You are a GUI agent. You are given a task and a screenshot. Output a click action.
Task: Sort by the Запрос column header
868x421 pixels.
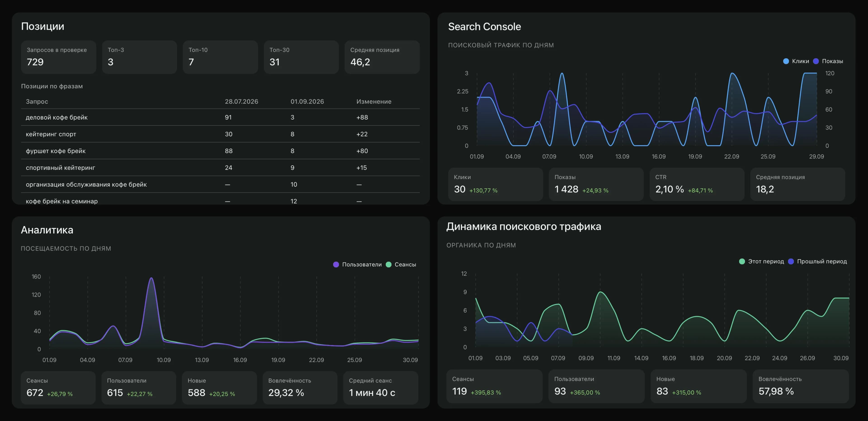click(x=37, y=102)
